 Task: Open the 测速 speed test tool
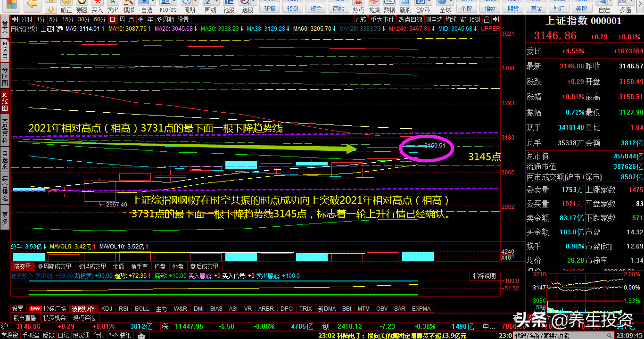point(82,6)
